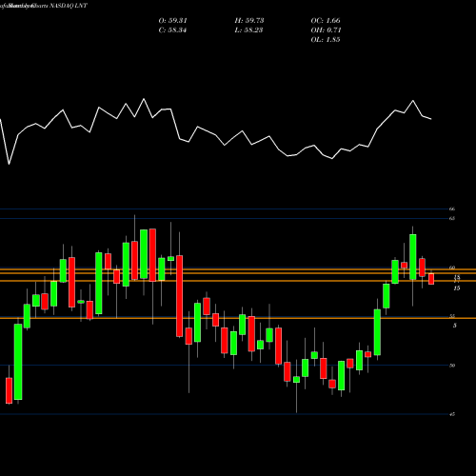Click the last red candle at chart's right end

pos(431,279)
